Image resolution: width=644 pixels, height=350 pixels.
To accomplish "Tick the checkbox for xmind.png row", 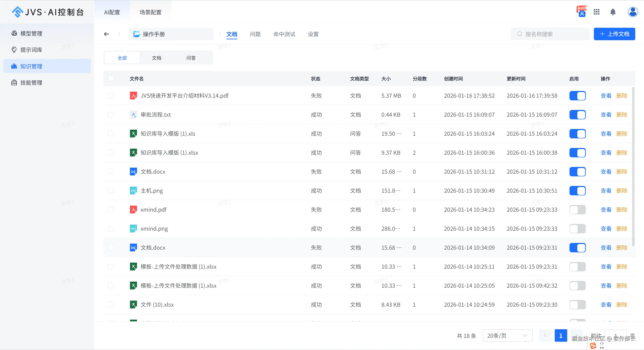I will pos(111,228).
